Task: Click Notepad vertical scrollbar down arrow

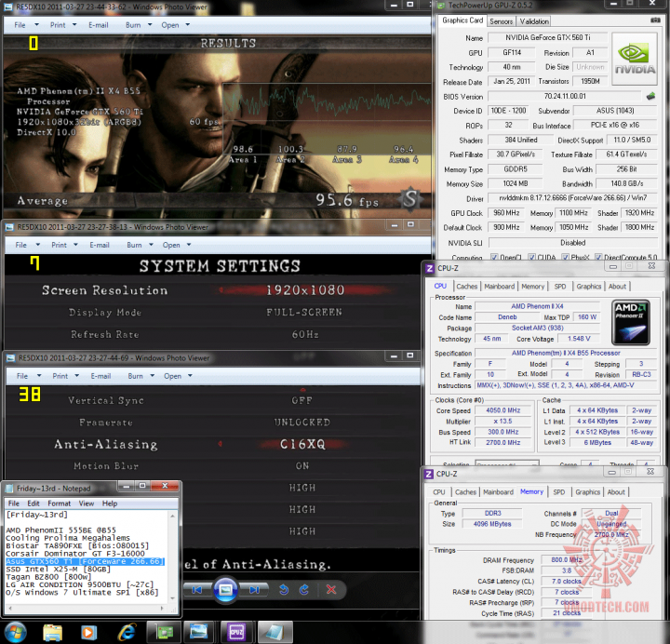Action: [173, 597]
